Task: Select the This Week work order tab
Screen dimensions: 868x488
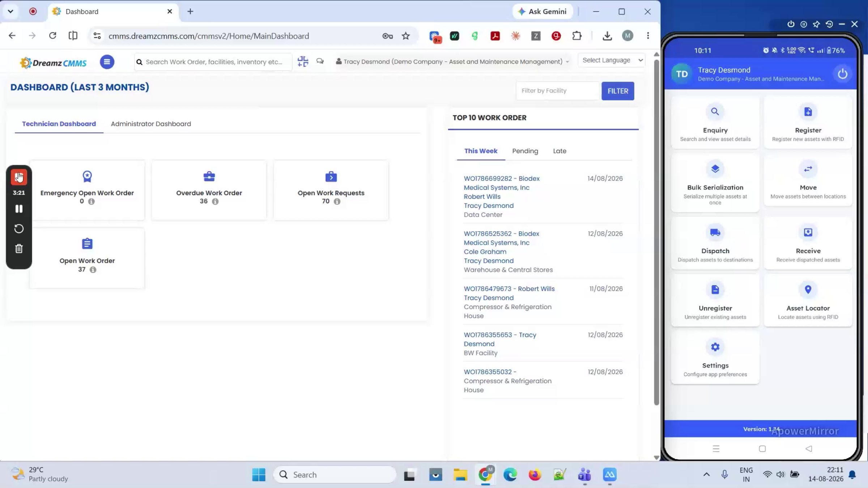Action: (x=481, y=151)
